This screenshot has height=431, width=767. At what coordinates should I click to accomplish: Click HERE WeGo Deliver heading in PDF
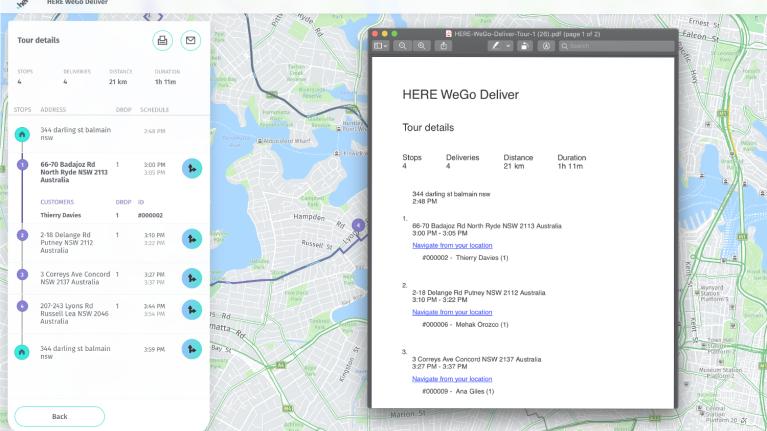click(460, 95)
